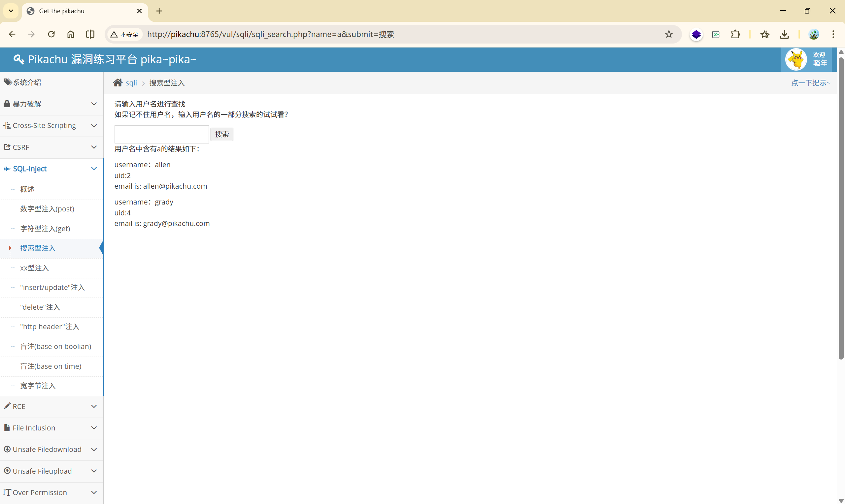Click the browser reload icon

(x=51, y=34)
